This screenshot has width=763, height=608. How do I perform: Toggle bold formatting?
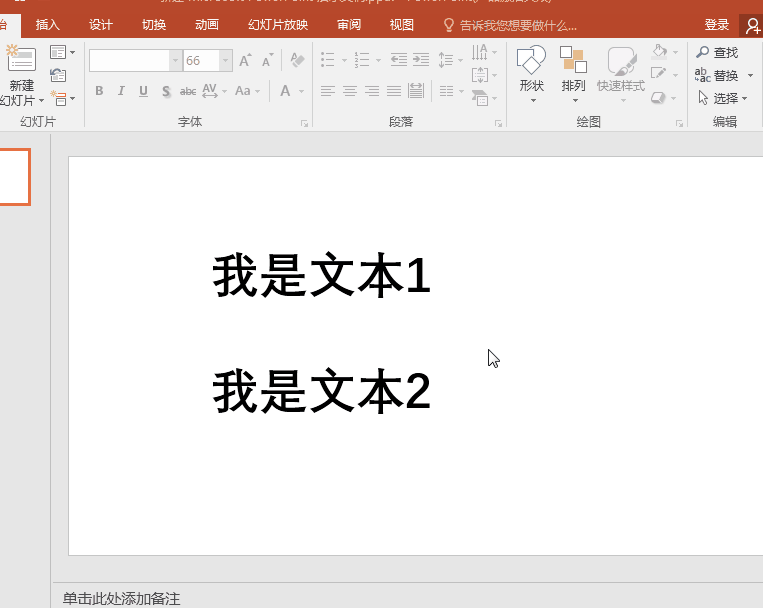pos(99,91)
